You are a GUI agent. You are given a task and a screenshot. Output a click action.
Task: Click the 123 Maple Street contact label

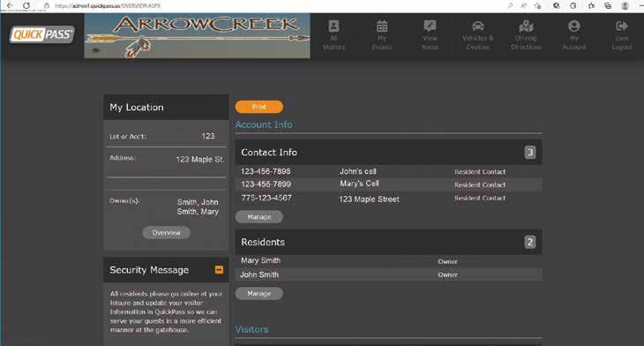369,199
